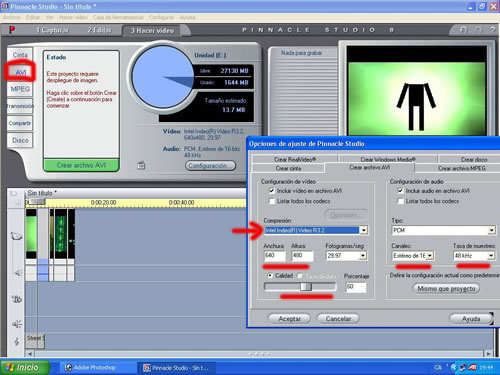Select the Cinta output option
The width and height of the screenshot is (500, 375).
tap(20, 55)
